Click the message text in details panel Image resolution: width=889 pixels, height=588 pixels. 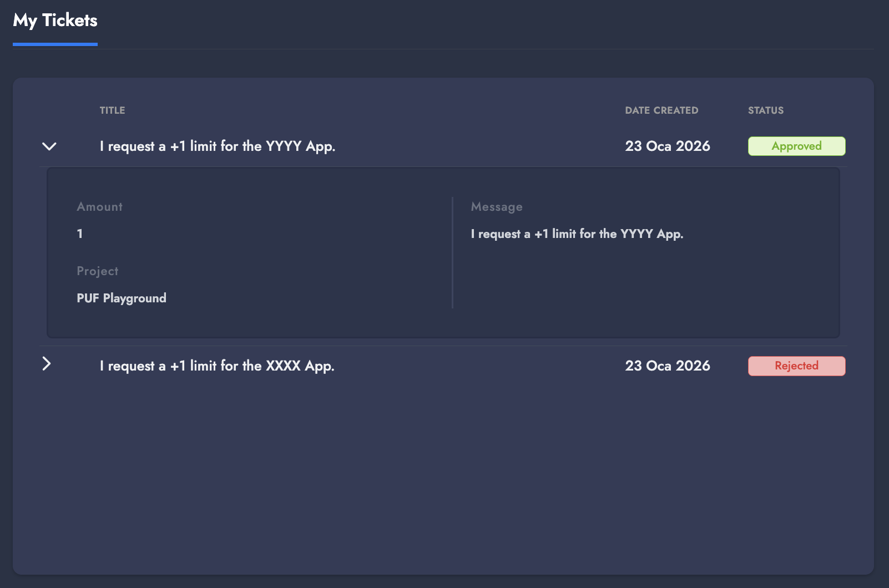click(x=577, y=234)
